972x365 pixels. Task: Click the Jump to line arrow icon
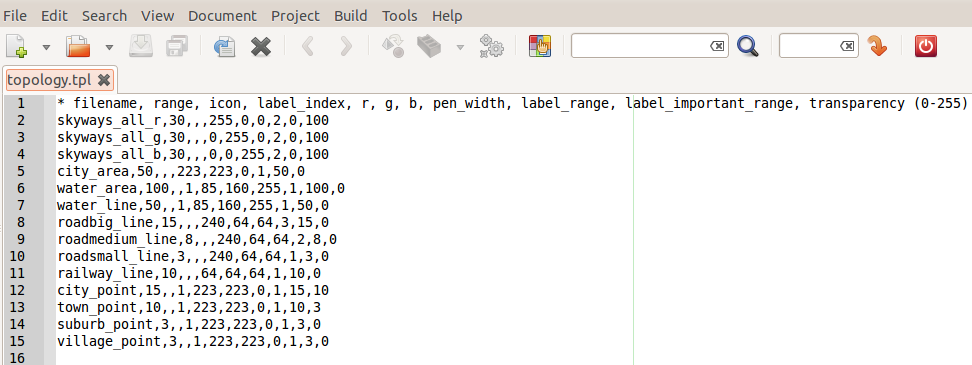click(877, 46)
